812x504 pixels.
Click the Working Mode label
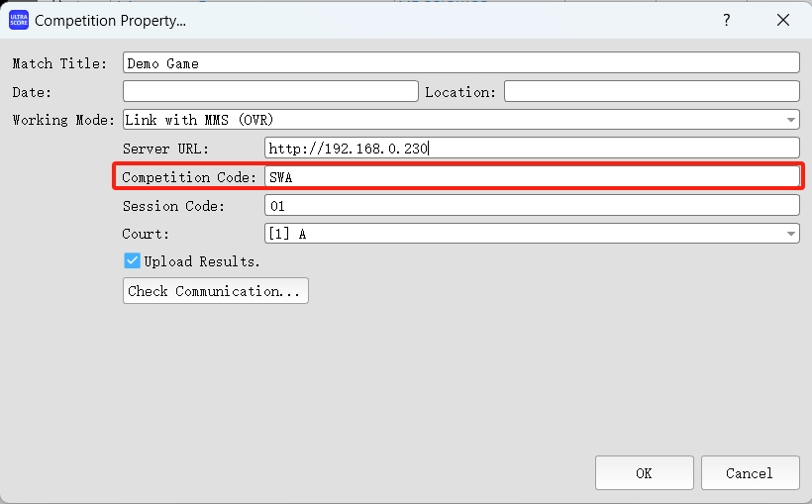point(63,120)
